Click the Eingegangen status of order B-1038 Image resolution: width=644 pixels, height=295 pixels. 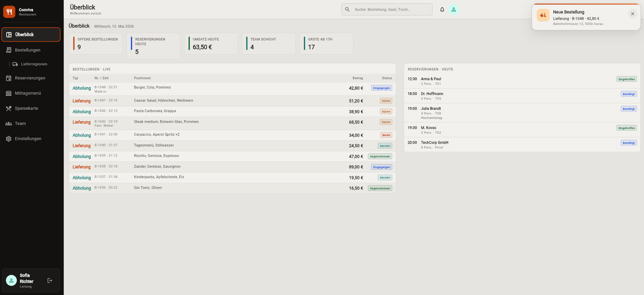pyautogui.click(x=382, y=167)
